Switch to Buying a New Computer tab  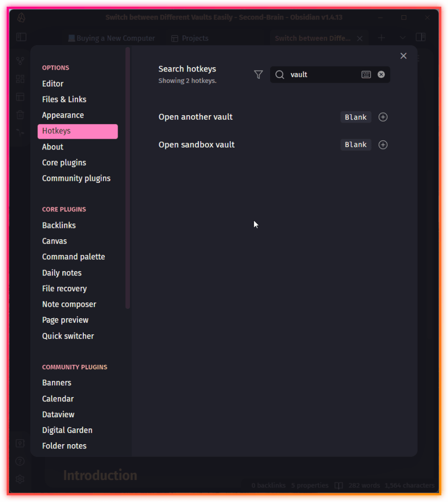tap(111, 38)
